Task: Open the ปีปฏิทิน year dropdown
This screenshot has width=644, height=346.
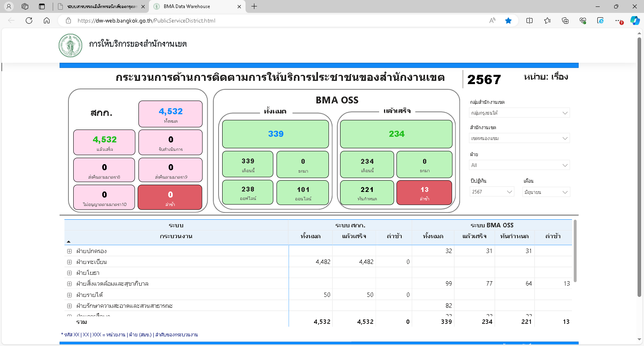Action: pyautogui.click(x=492, y=192)
